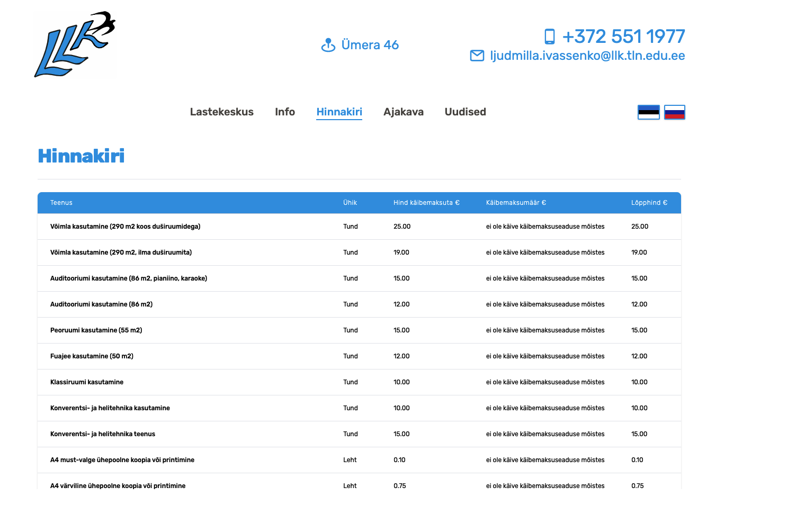The width and height of the screenshot is (805, 532).
Task: Open the Info menu item
Action: point(284,112)
